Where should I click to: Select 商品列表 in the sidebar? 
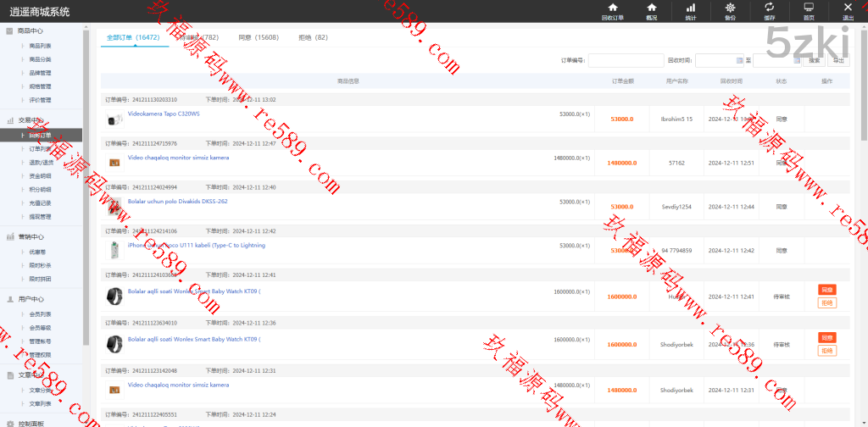pos(40,46)
